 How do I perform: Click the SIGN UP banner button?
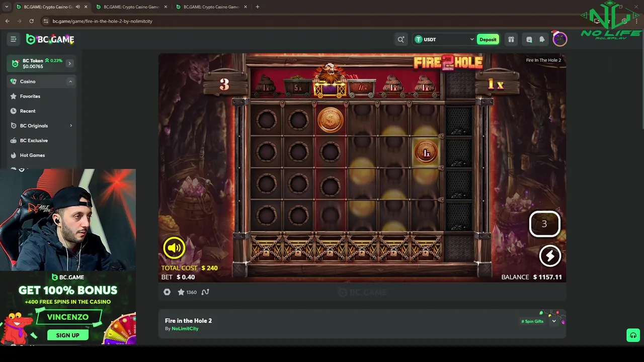point(67,335)
